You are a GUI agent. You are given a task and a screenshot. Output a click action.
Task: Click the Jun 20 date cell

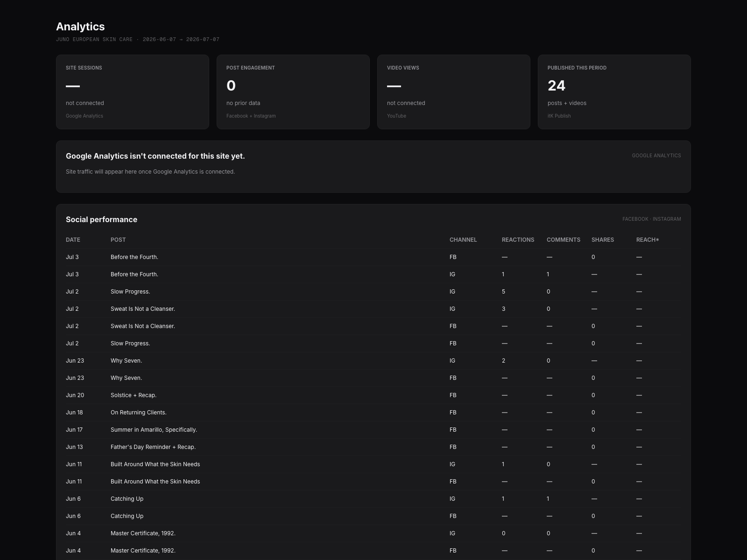pyautogui.click(x=75, y=395)
